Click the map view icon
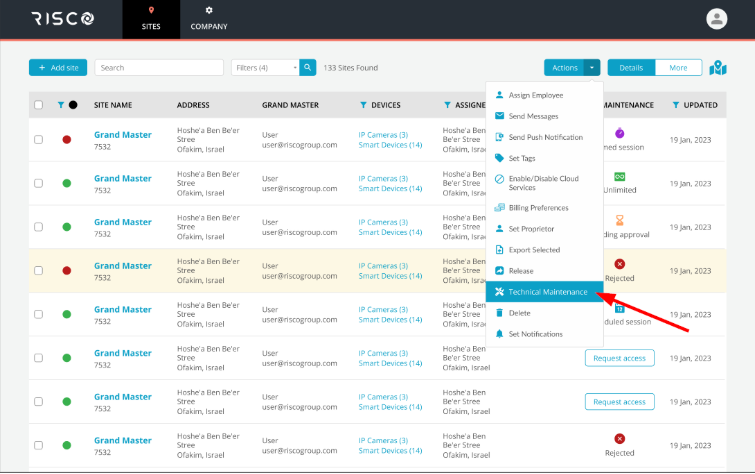The width and height of the screenshot is (755, 474). tap(718, 68)
